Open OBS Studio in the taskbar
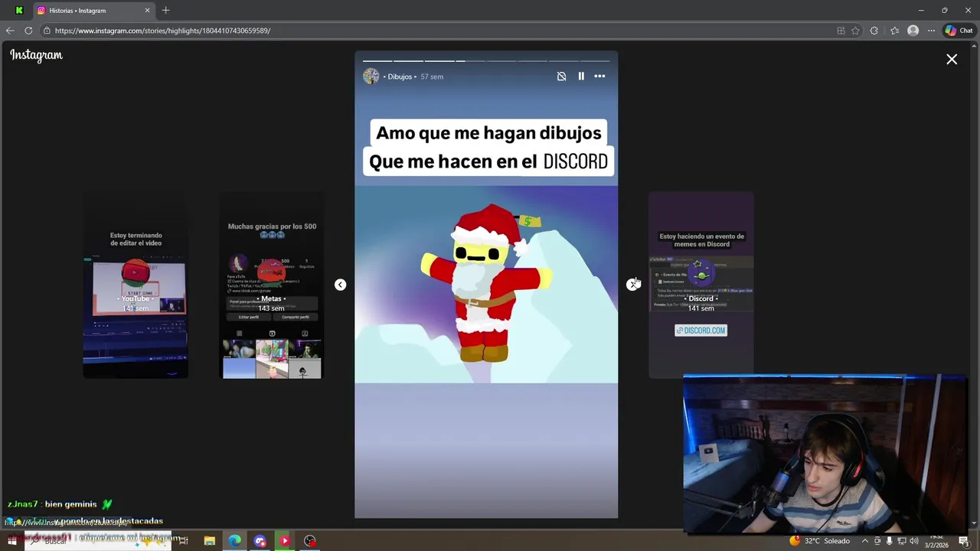 [309, 540]
